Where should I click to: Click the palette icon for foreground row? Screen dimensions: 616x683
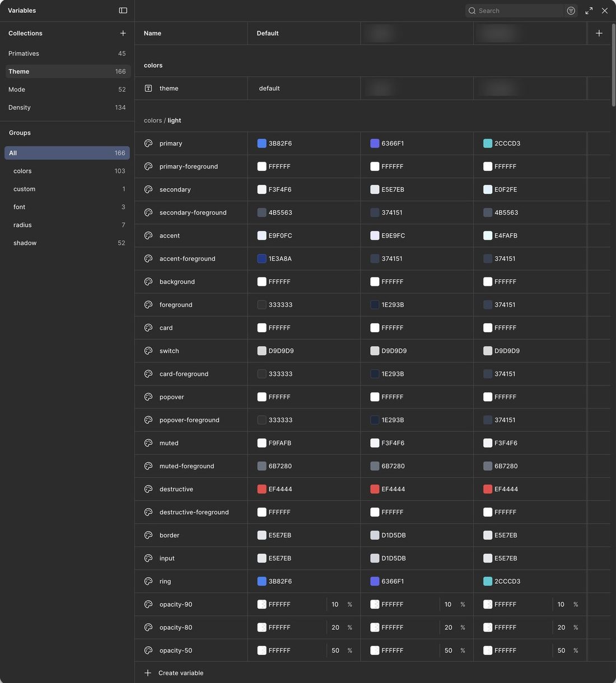(x=148, y=305)
